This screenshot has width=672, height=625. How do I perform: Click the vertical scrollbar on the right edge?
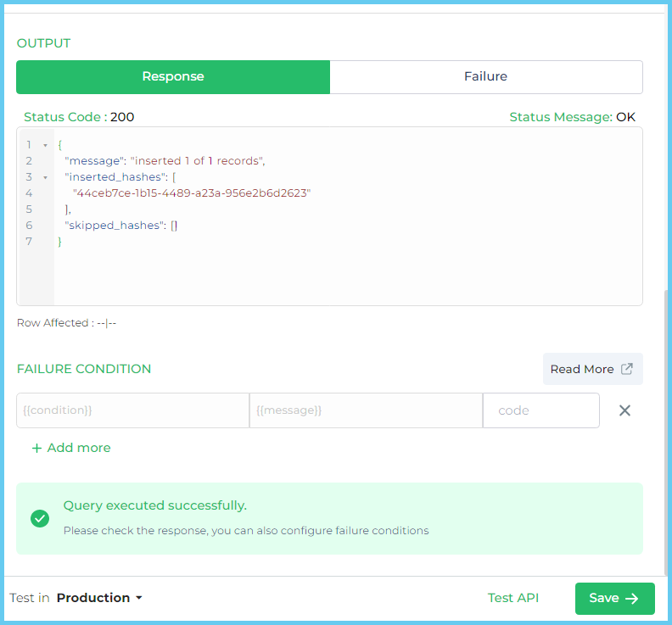(667, 424)
